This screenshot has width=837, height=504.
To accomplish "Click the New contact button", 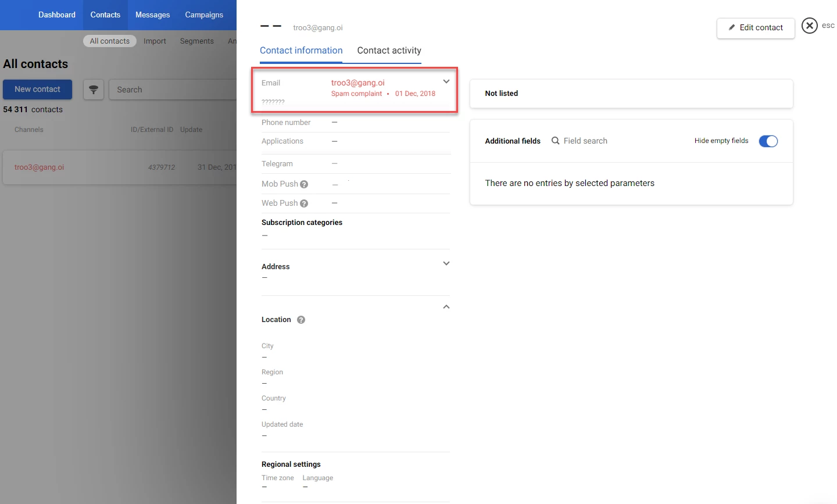I will tap(37, 89).
